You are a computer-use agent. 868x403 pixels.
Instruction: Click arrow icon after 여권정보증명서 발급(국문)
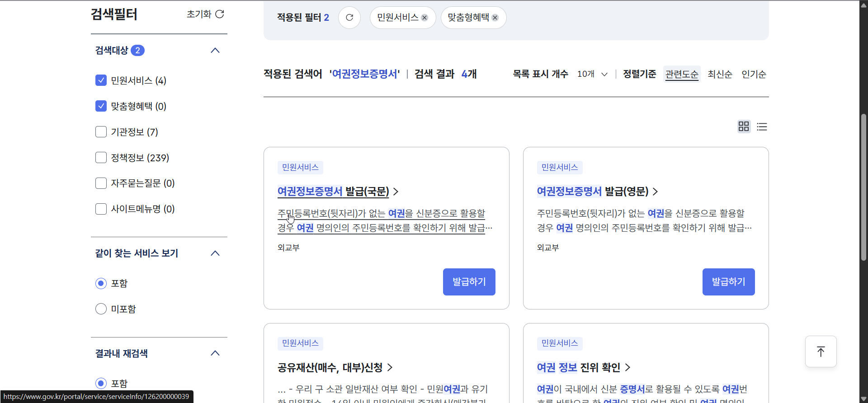coord(396,192)
